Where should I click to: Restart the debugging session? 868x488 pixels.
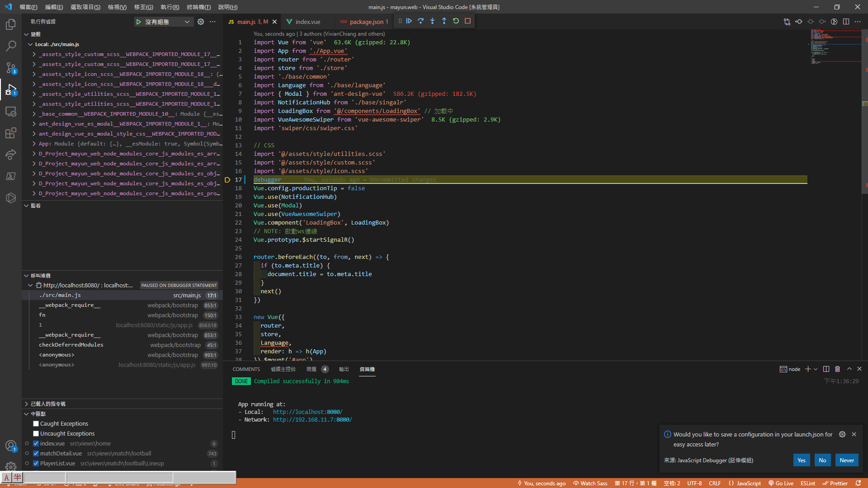pos(456,21)
